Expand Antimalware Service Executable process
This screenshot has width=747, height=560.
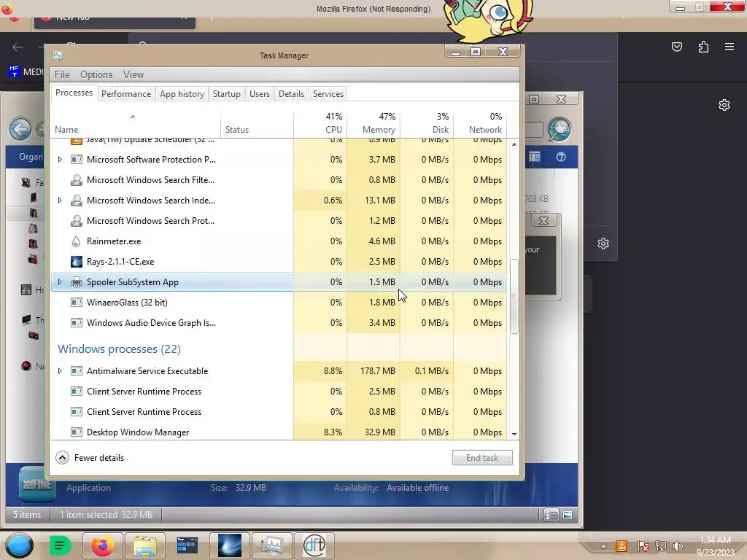click(60, 371)
